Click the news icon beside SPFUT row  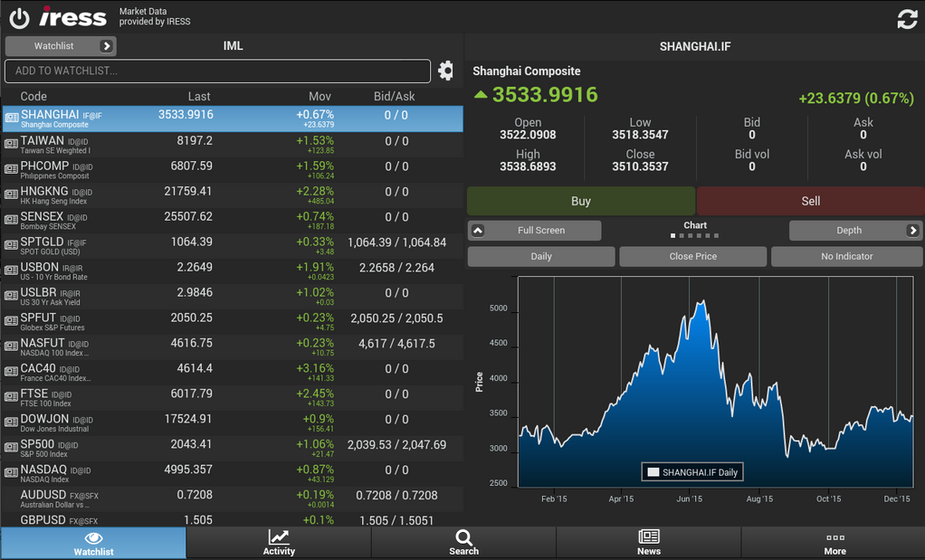[11, 320]
